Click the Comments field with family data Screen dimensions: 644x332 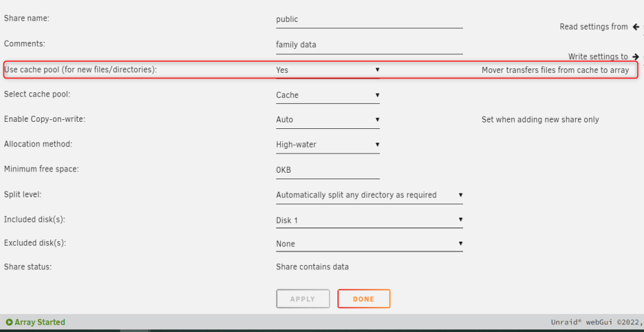369,44
